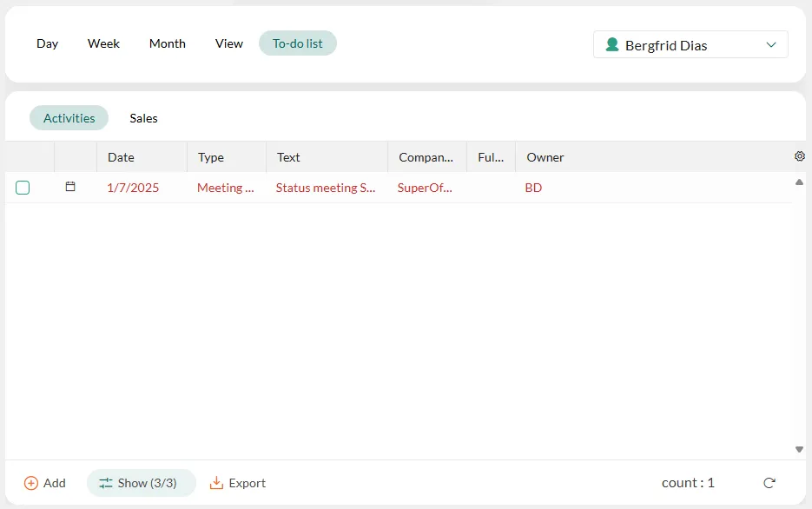Switch to the Sales tab

click(143, 118)
